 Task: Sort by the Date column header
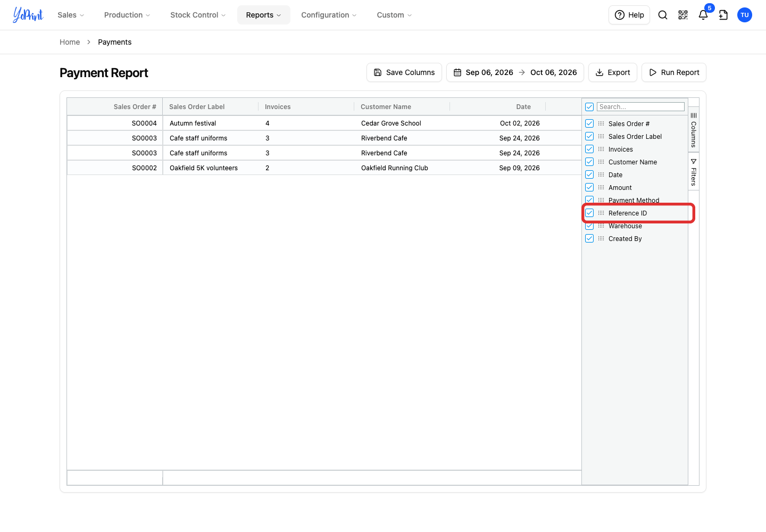[x=498, y=107]
